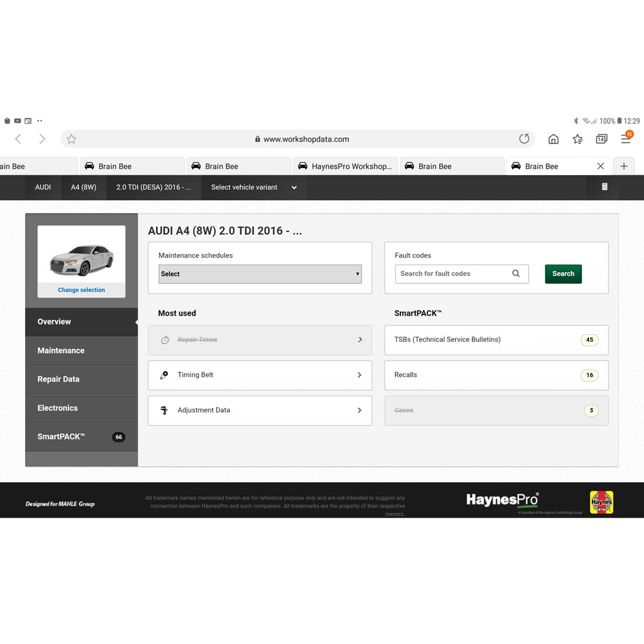Open Electronics section in sidebar
Screen dimensions: 644x644
[81, 408]
